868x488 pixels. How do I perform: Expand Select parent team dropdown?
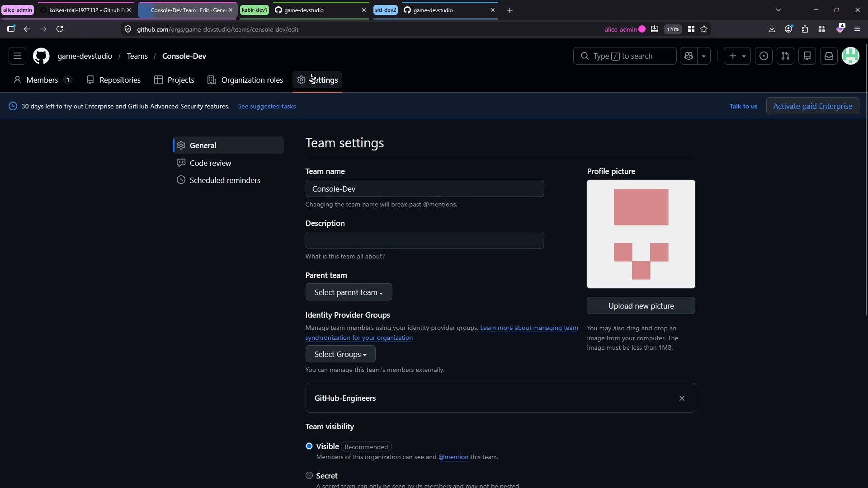tap(349, 292)
